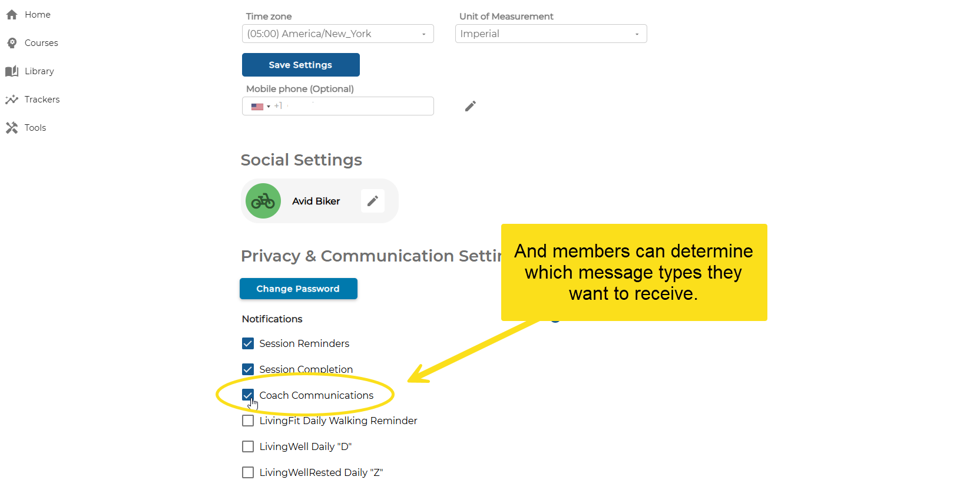Viewport: 980px width, 483px height.
Task: Click the pencil icon beside mobile phone
Action: pos(470,106)
